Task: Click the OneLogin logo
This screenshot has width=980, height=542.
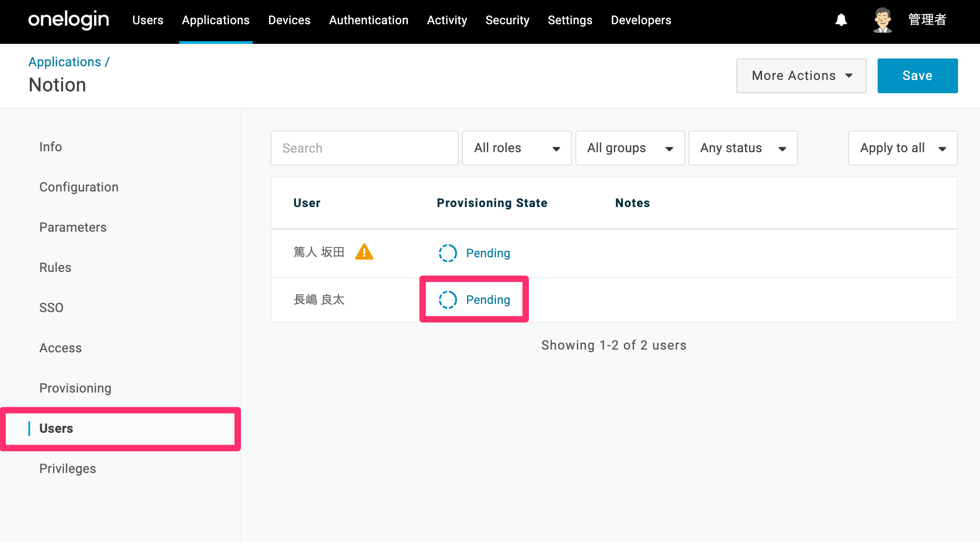Action: click(69, 20)
